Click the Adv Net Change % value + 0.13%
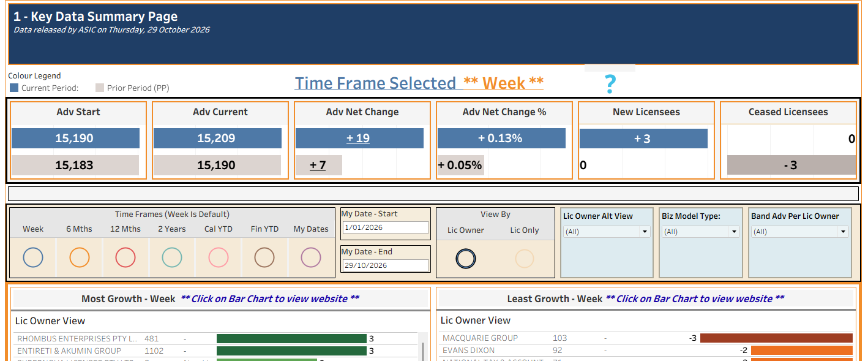This screenshot has width=868, height=361. pos(501,138)
